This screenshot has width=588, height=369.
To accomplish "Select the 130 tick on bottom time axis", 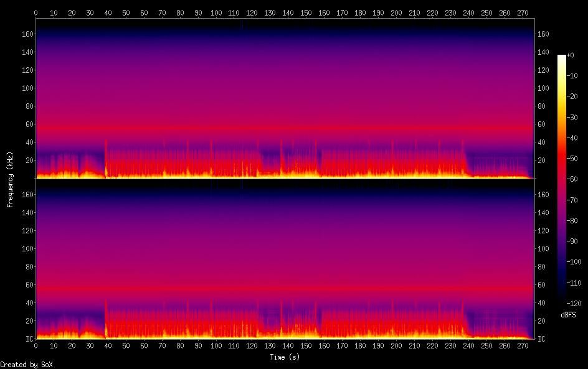I will click(x=270, y=345).
